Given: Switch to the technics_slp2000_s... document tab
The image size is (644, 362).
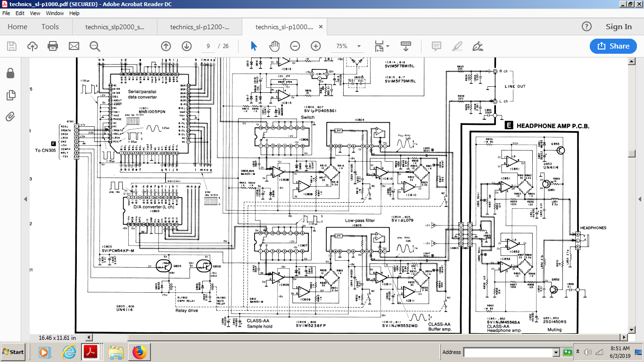Looking at the screenshot, I should 115,27.
